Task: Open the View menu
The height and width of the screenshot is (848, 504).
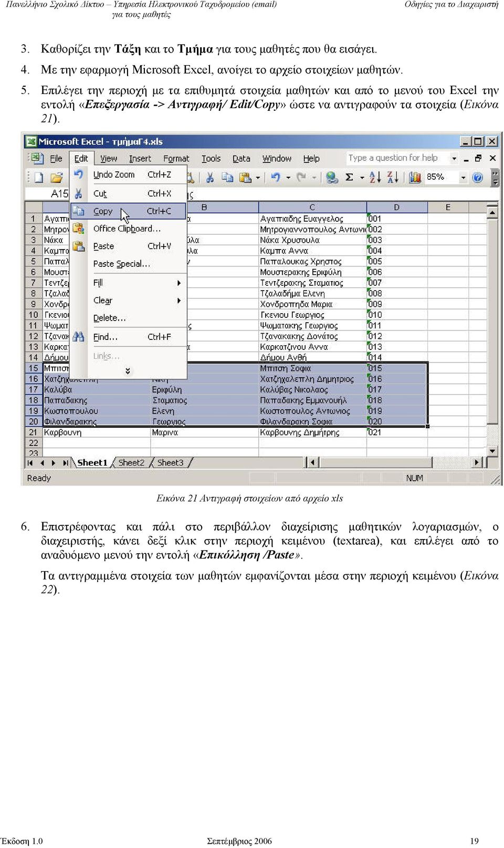Action: coord(109,158)
